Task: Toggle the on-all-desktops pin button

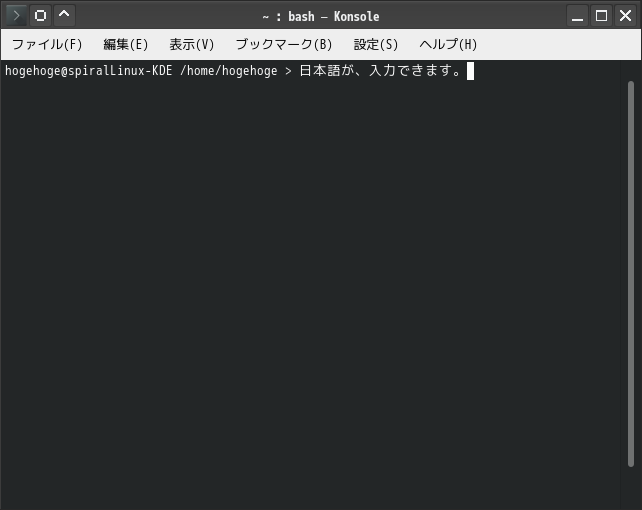Action: pyautogui.click(x=40, y=16)
